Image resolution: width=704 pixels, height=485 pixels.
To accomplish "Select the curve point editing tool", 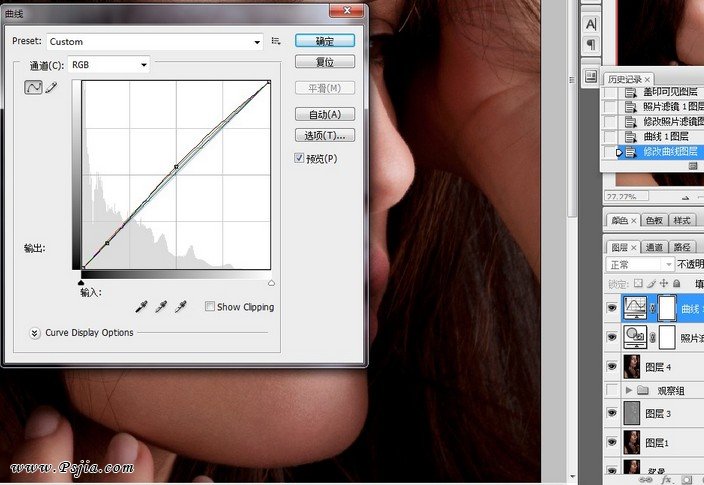I will pos(33,88).
